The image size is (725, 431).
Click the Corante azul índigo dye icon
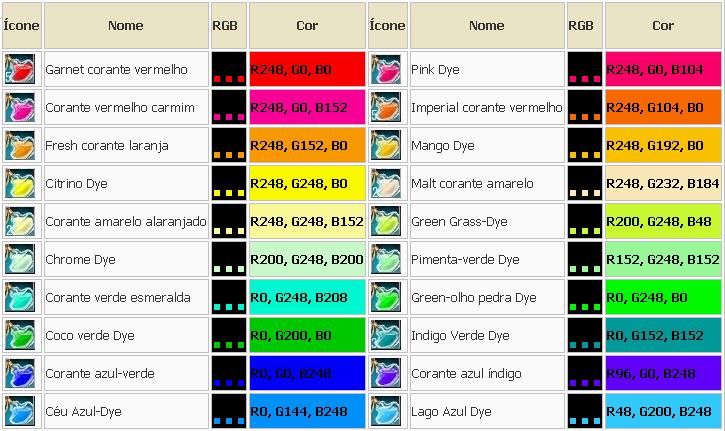386,372
